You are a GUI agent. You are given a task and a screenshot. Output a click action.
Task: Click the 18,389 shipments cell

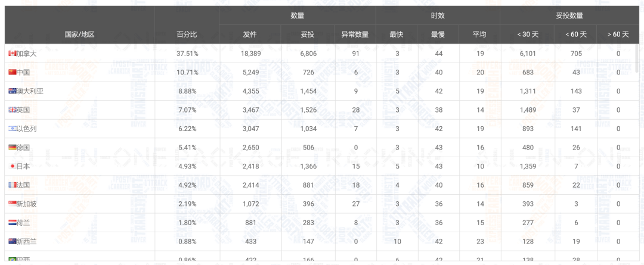(x=250, y=54)
